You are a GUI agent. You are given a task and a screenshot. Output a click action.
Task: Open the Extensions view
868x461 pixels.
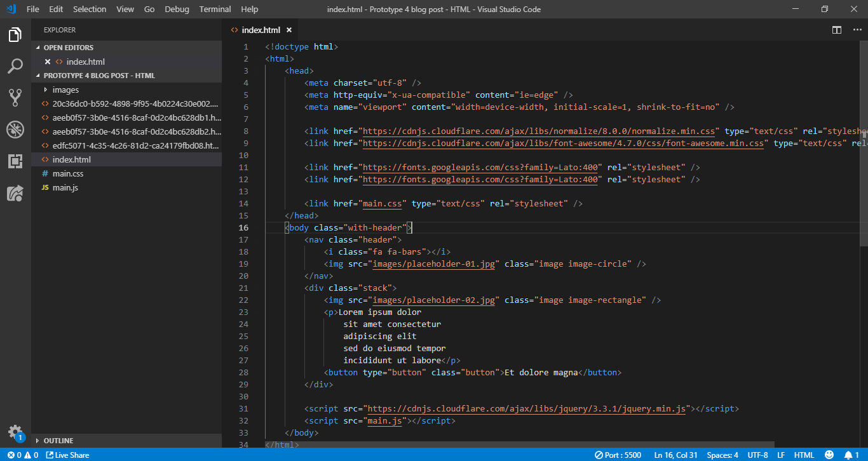[x=15, y=161]
